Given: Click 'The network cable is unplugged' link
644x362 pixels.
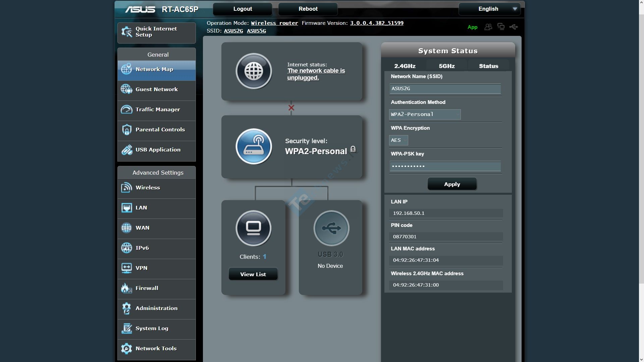Looking at the screenshot, I should 316,74.
